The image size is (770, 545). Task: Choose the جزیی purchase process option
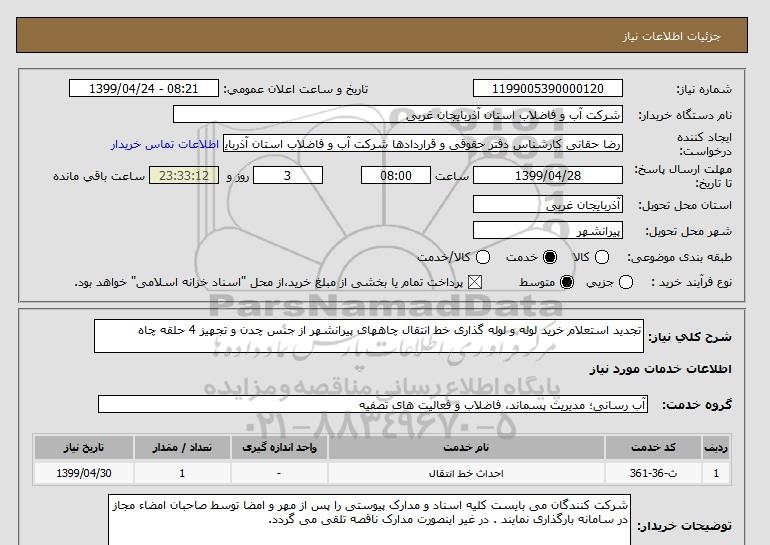[626, 282]
